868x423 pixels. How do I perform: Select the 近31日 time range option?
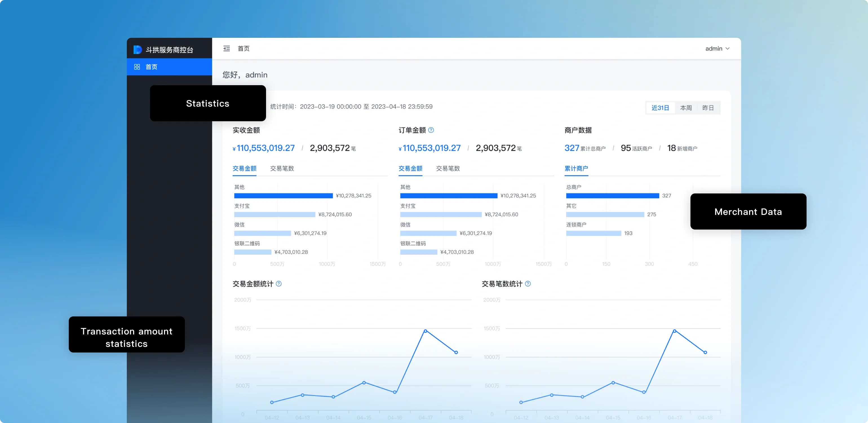tap(660, 108)
